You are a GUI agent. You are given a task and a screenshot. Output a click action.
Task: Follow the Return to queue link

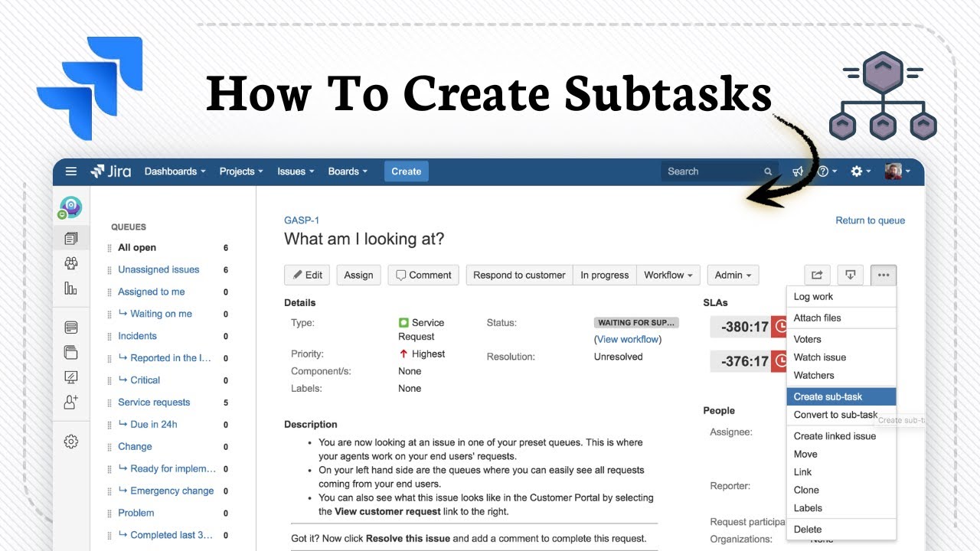tap(870, 220)
